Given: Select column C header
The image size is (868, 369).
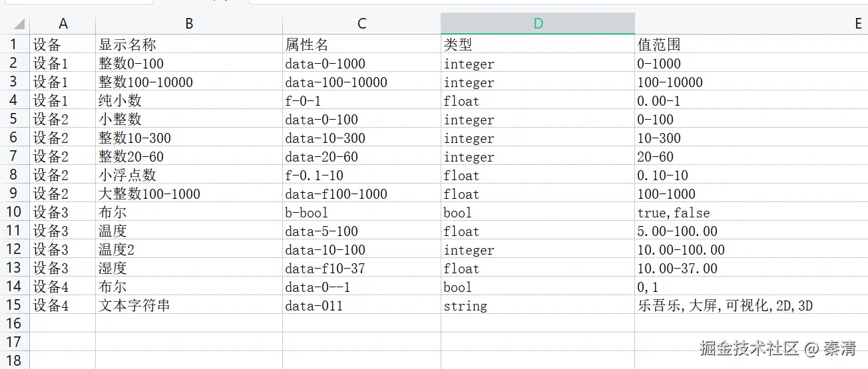Looking at the screenshot, I should tap(361, 24).
